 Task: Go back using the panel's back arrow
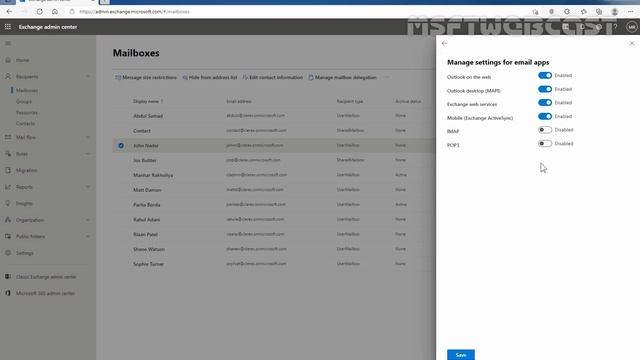tap(444, 43)
